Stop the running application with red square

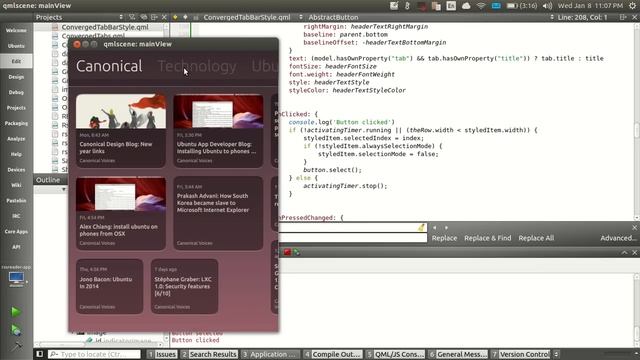coord(287,252)
